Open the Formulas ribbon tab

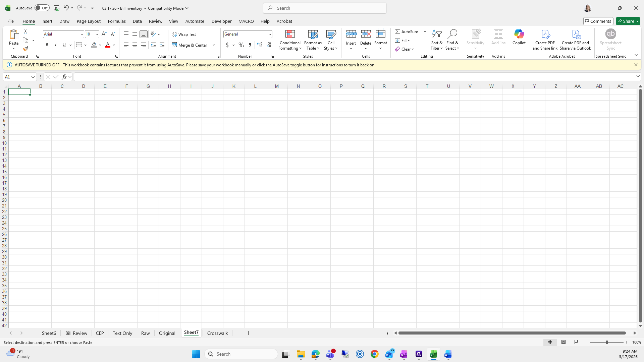(117, 21)
